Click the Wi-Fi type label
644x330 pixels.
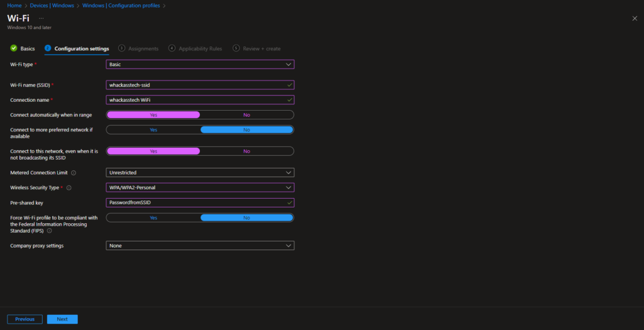[x=21, y=65]
